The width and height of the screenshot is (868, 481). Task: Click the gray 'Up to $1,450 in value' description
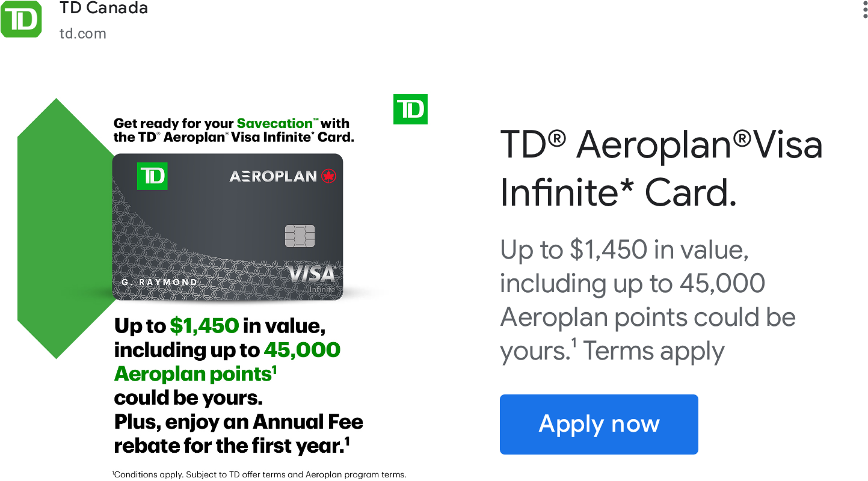[648, 300]
